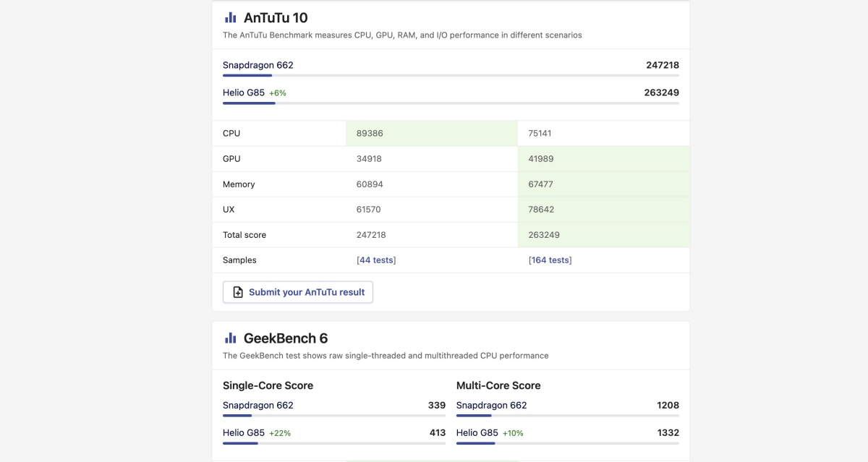
Task: Select the CPU value 75141
Action: 540,134
